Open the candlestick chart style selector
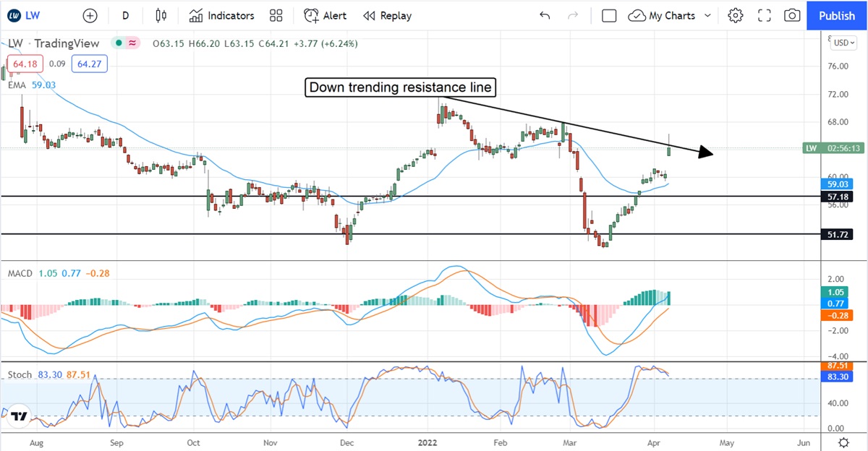 pos(161,15)
